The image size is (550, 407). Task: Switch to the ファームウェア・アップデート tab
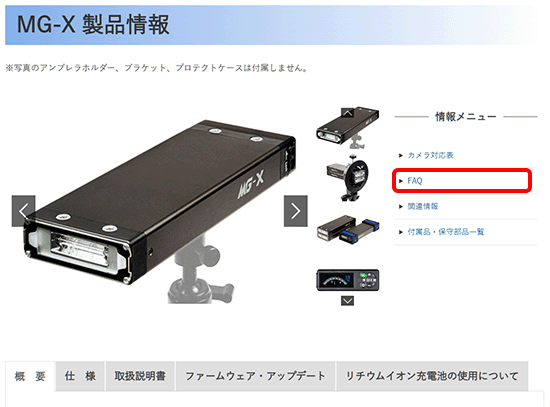[x=255, y=376]
